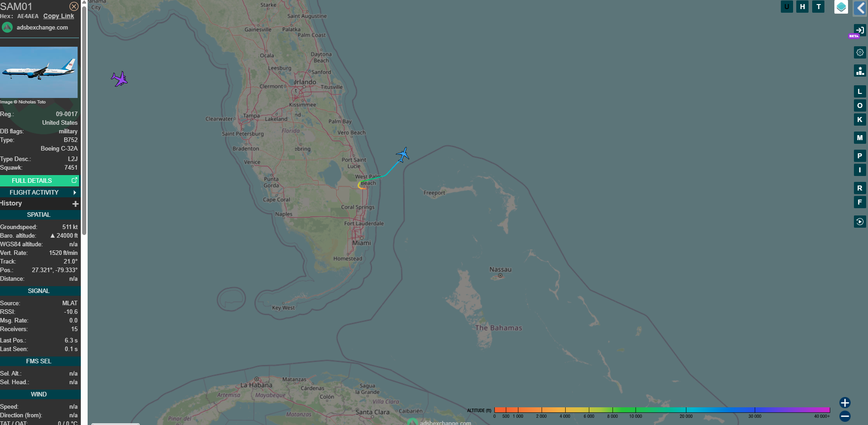The image size is (868, 425).
Task: Click the SAM01 callsign title
Action: pyautogui.click(x=16, y=6)
